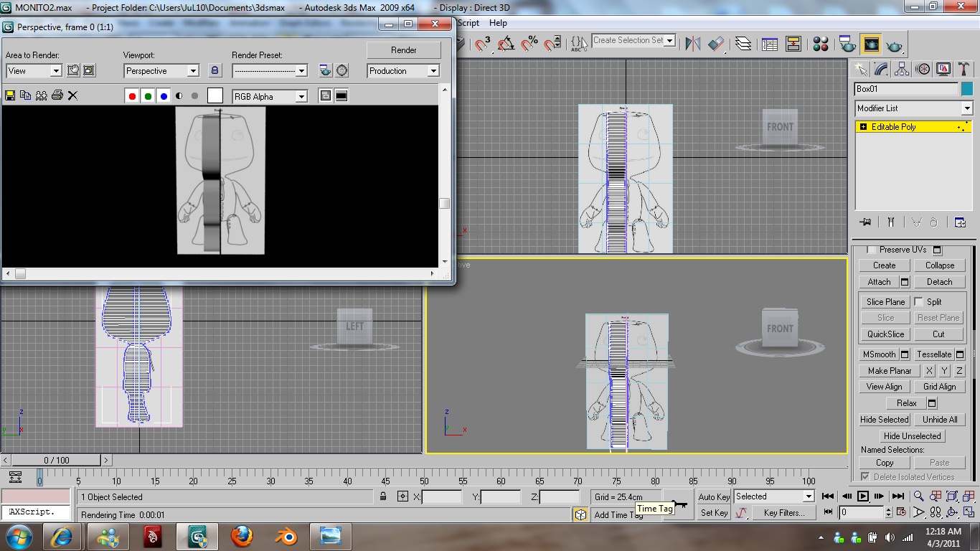Screen dimensions: 980x551
Task: Click the Auto Key button
Action: tap(714, 496)
